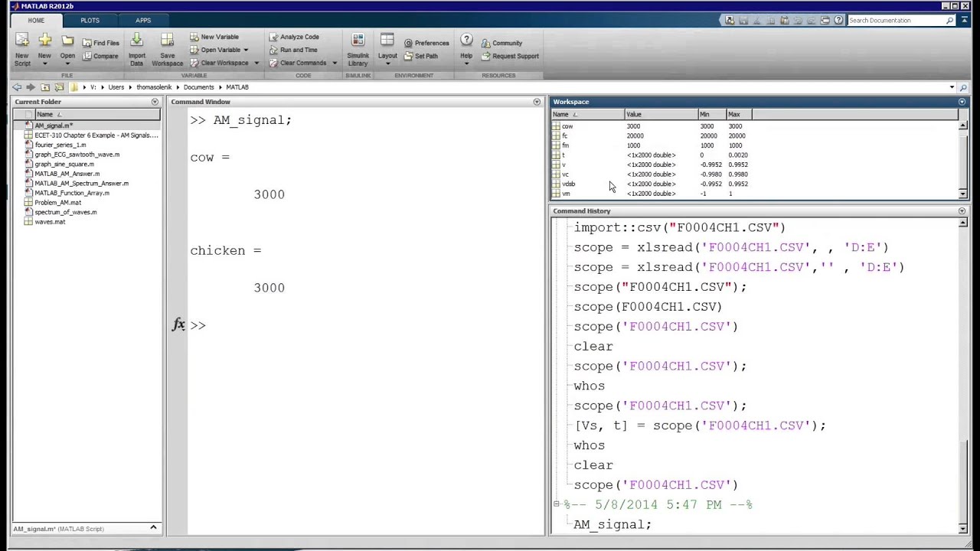Select fourier_series_1.m file
This screenshot has height=551, width=980.
tap(60, 145)
